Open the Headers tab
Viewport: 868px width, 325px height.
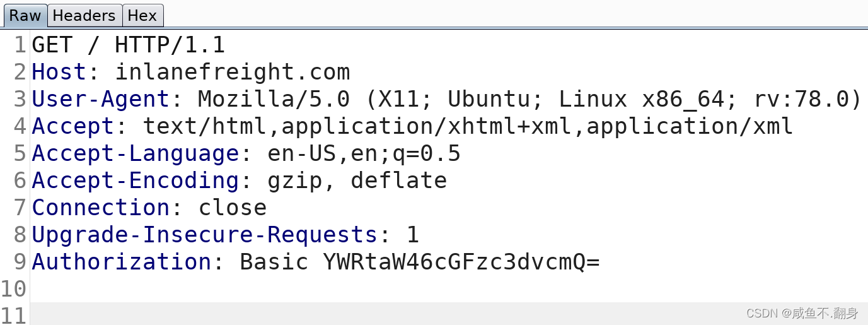84,16
